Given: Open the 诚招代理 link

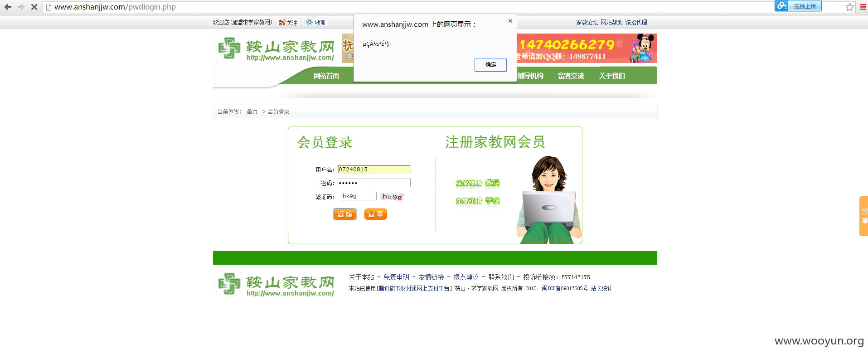Looking at the screenshot, I should 636,22.
